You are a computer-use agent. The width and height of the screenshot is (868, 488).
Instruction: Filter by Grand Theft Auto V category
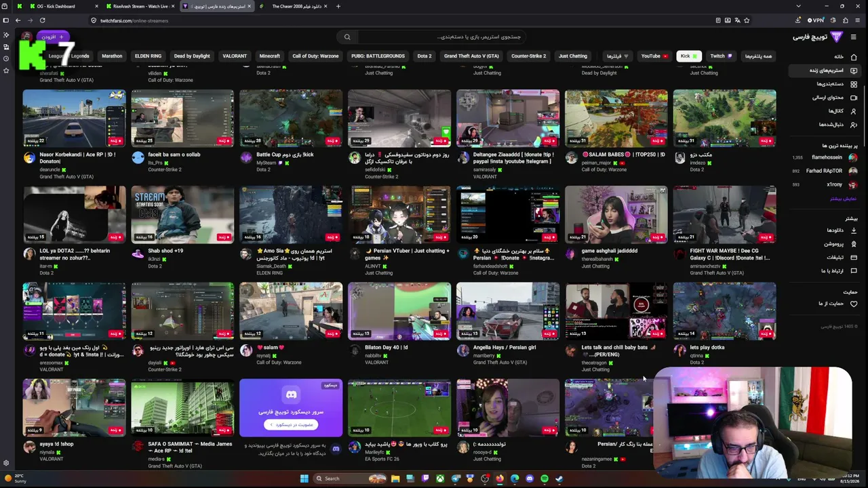coord(471,56)
